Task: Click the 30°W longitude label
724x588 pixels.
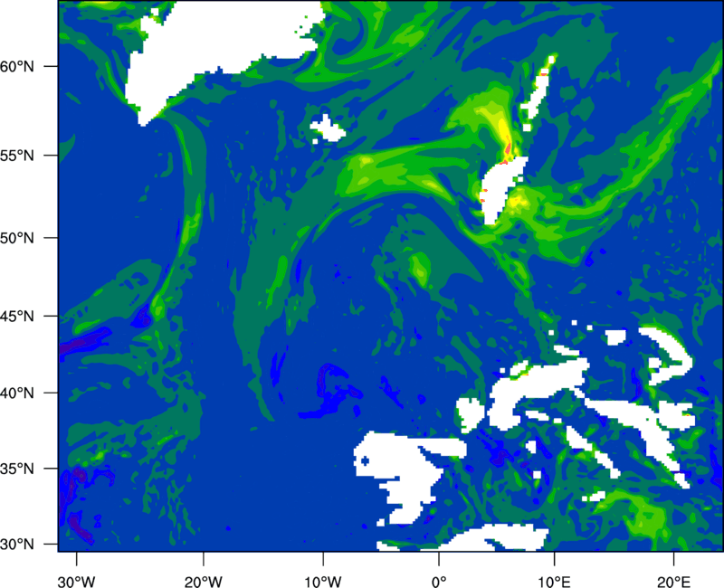Action: click(77, 582)
